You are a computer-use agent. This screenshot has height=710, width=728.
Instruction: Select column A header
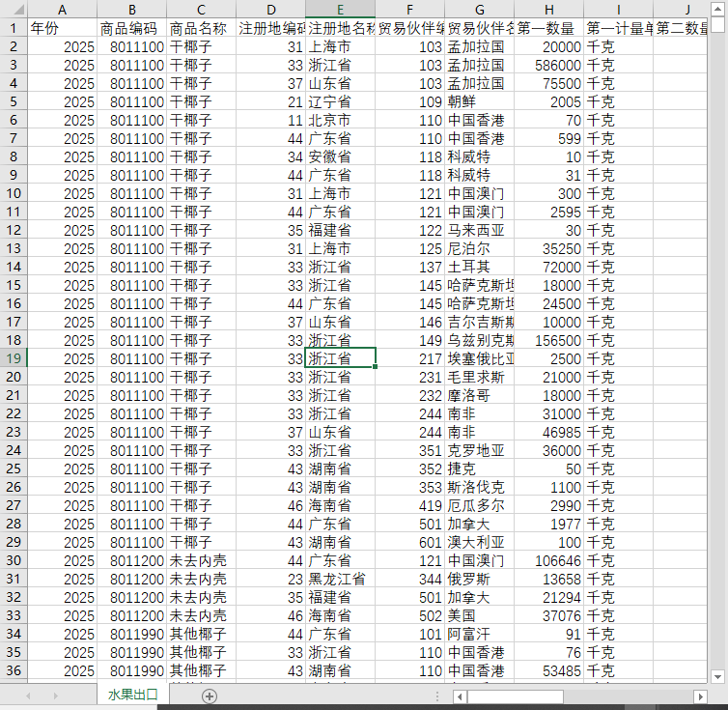tap(62, 10)
